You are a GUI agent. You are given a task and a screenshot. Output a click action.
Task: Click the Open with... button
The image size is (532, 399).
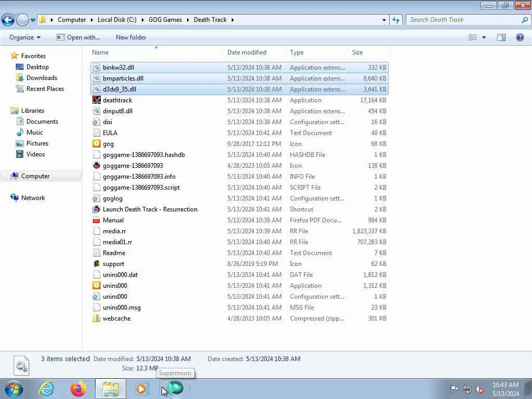click(x=78, y=37)
